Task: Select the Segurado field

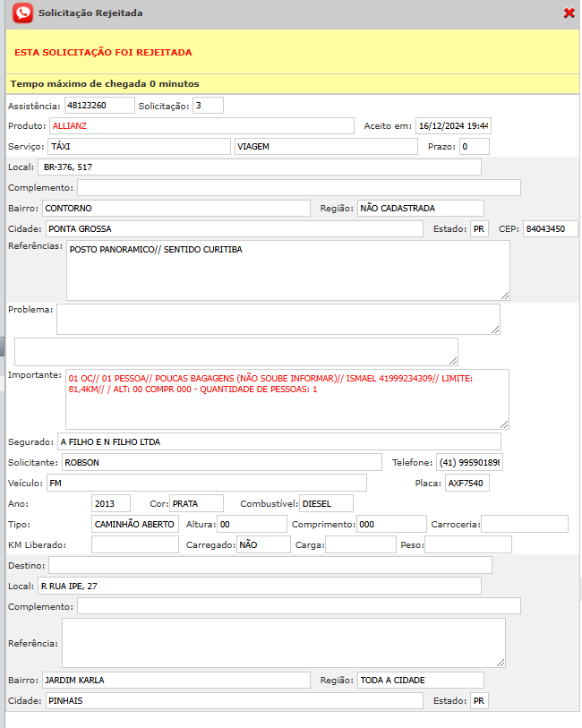Action: click(278, 441)
